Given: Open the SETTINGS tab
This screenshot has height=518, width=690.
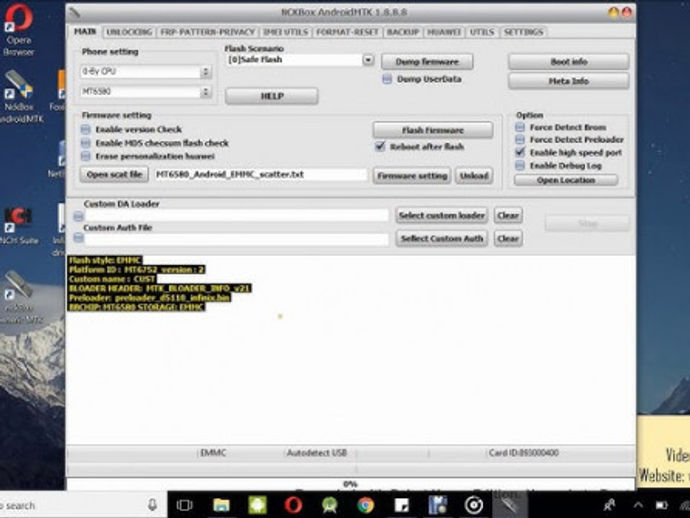Looking at the screenshot, I should 523,32.
